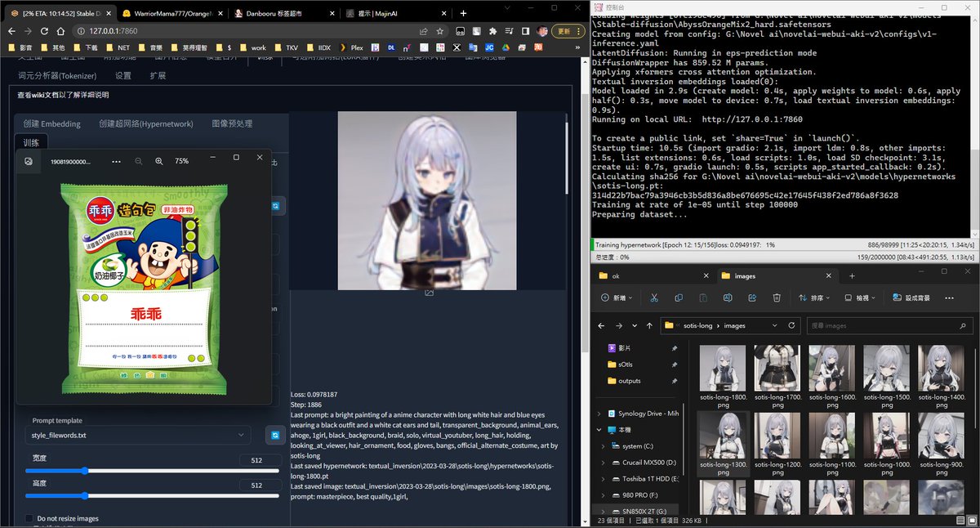Open Prompt template dropdown style_filewords.txt
980x528 pixels.
(x=137, y=436)
